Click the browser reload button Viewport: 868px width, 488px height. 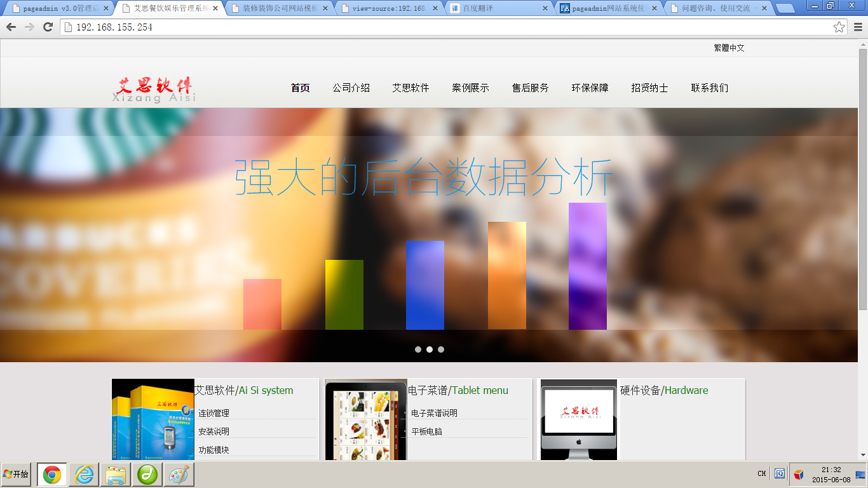(48, 27)
